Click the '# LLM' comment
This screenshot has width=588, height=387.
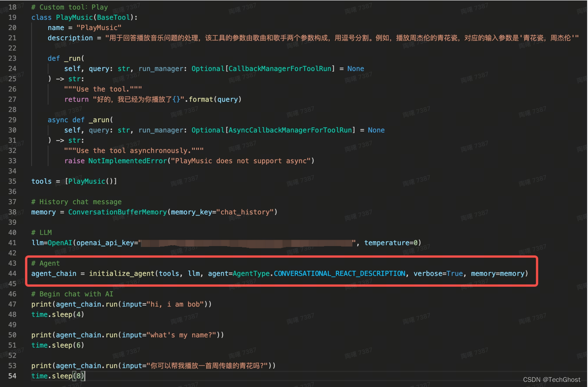click(x=41, y=233)
